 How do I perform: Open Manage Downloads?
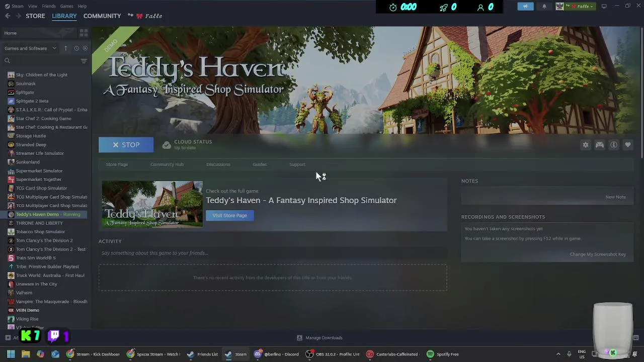pyautogui.click(x=319, y=338)
